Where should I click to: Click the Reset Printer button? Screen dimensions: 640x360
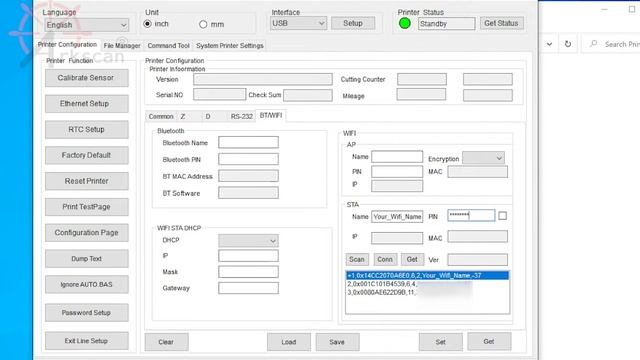[87, 181]
